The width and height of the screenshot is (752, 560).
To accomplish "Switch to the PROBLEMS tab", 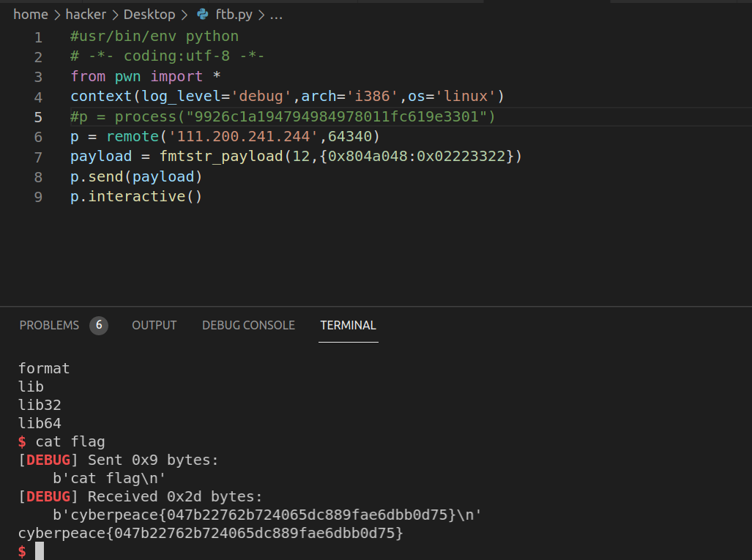I will [x=49, y=325].
